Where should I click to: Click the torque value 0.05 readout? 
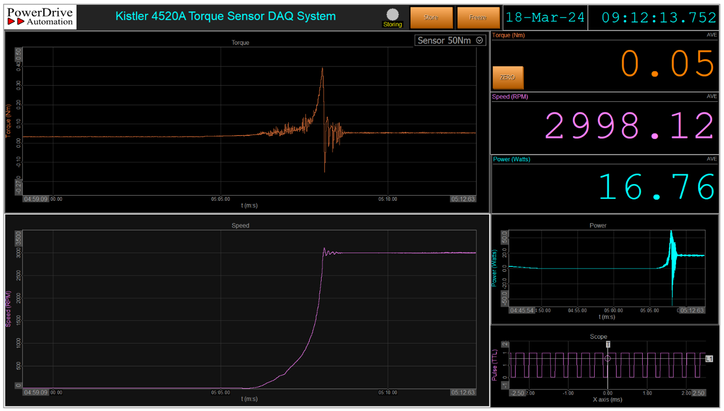(x=667, y=64)
